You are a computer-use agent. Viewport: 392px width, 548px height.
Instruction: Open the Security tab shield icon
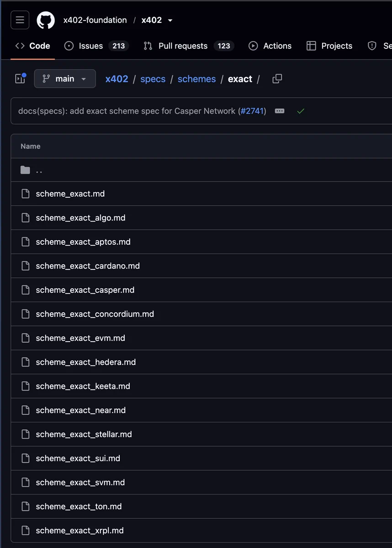pos(372,46)
